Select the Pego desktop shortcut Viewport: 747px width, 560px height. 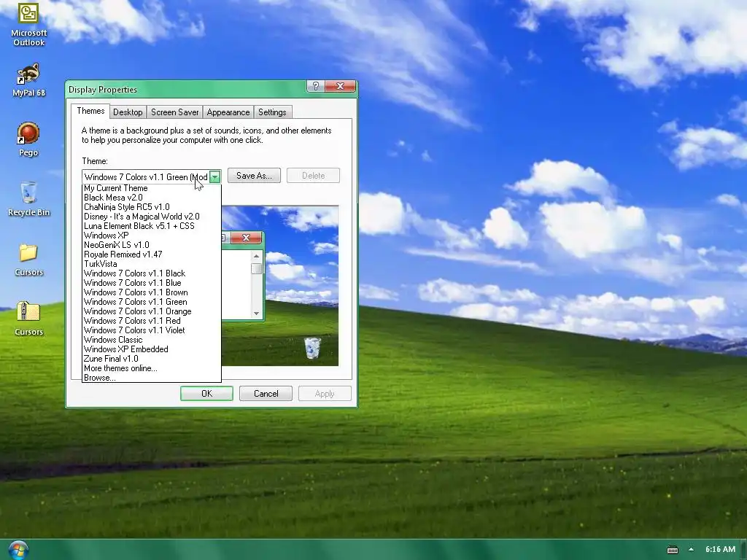pos(28,139)
